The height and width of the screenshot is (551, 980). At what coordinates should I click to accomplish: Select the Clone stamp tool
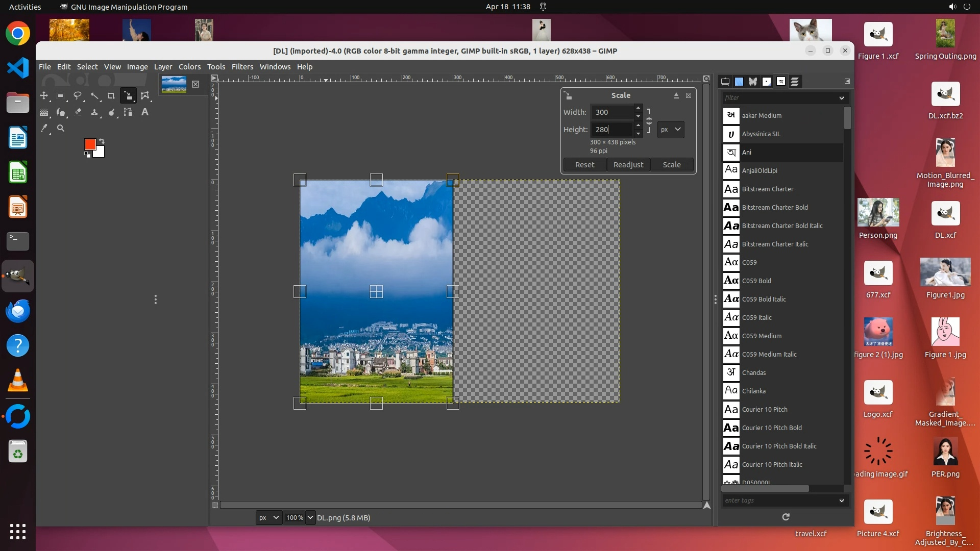click(x=94, y=112)
